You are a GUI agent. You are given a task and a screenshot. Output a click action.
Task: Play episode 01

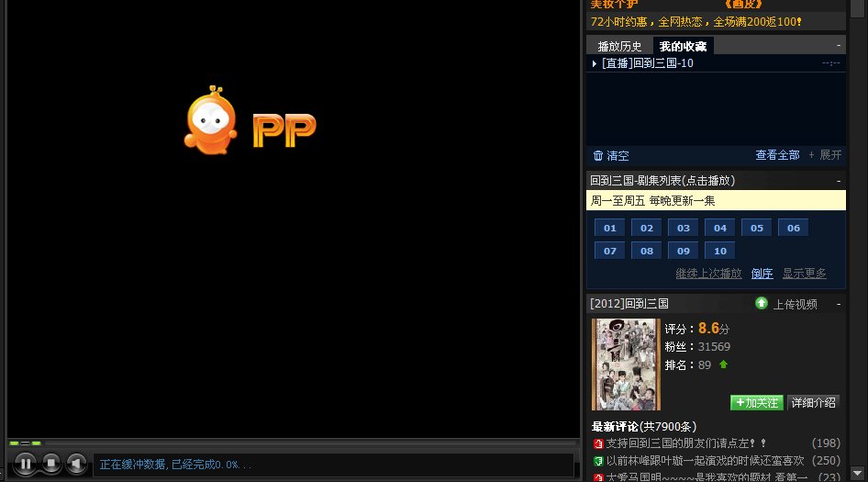(x=609, y=228)
